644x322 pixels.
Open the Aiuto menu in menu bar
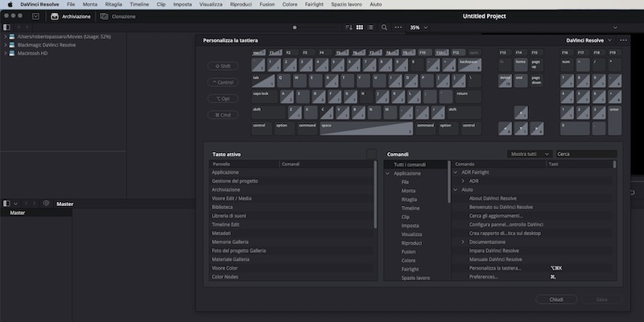[x=375, y=5]
